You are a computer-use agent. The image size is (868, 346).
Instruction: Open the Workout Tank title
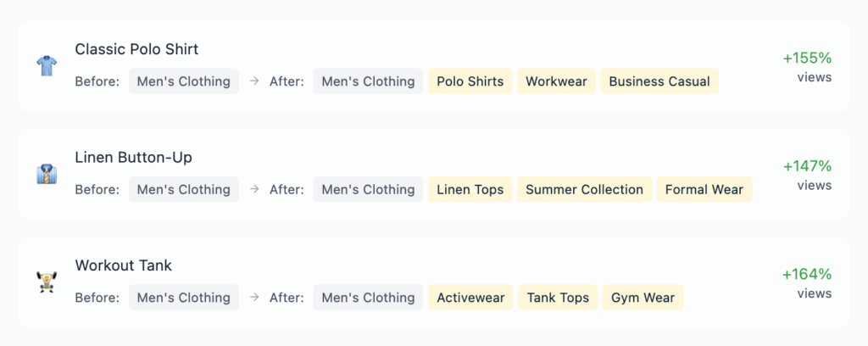[x=124, y=265]
